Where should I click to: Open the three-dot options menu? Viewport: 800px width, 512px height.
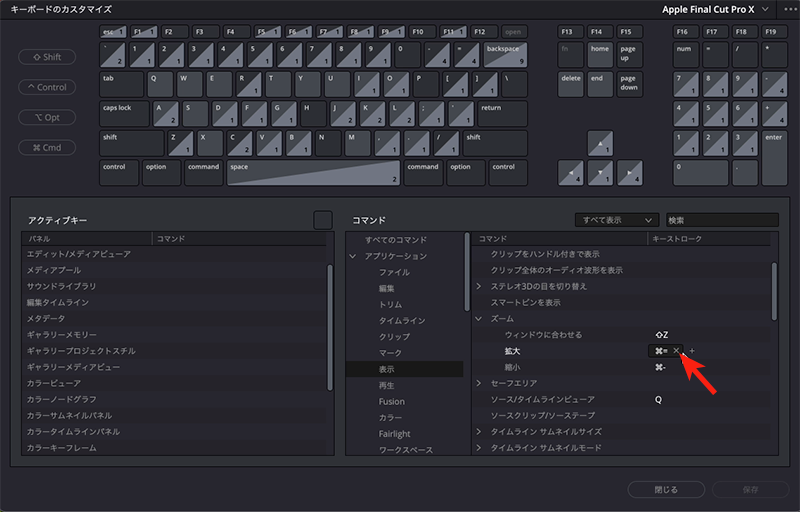pos(789,9)
